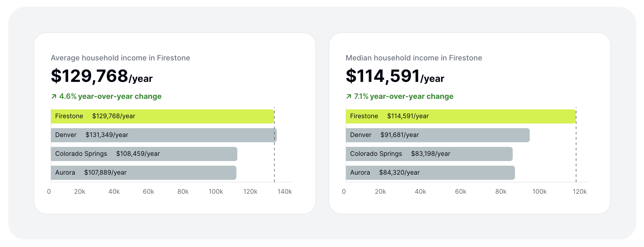The width and height of the screenshot is (644, 247).
Task: Select Firestone bar in median income chart
Action: (461, 116)
